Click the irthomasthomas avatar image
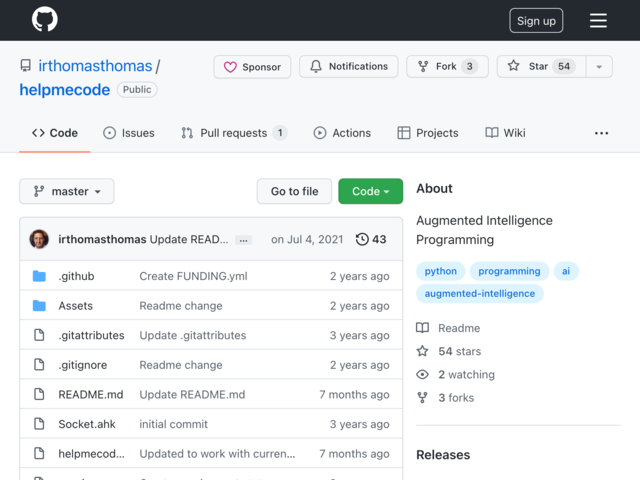Screen dimensions: 640x480 [39, 239]
